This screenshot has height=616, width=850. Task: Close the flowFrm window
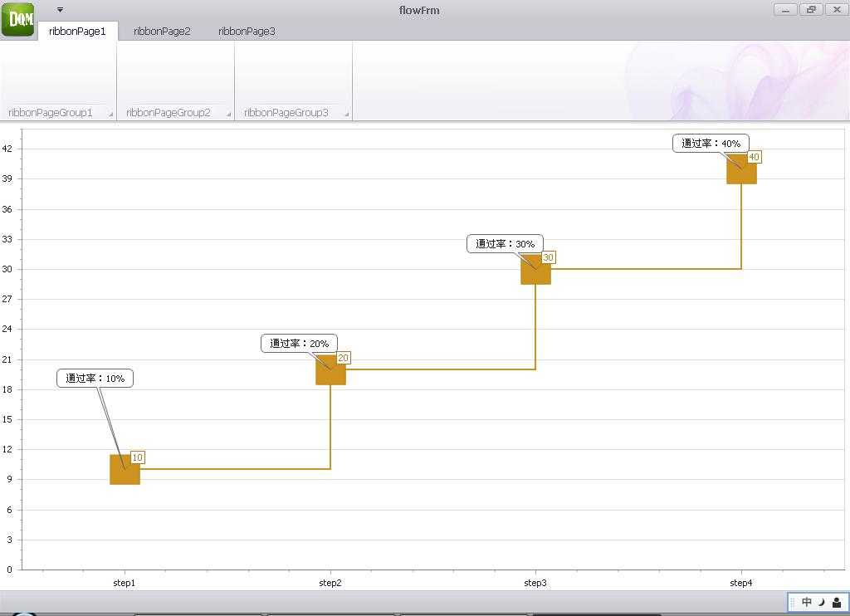coord(837,10)
